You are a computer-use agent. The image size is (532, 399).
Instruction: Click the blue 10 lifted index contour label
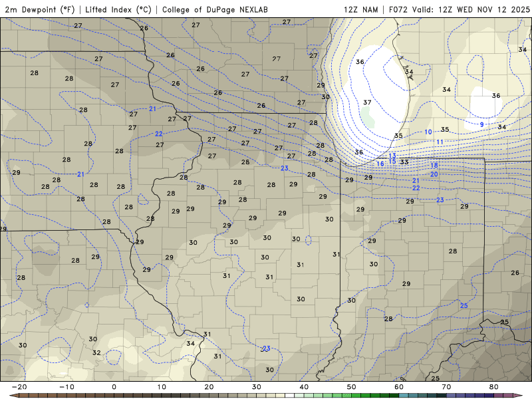pyautogui.click(x=428, y=132)
